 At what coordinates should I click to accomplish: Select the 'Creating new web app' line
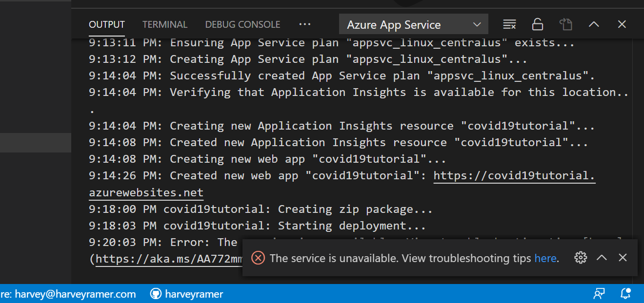coord(267,159)
